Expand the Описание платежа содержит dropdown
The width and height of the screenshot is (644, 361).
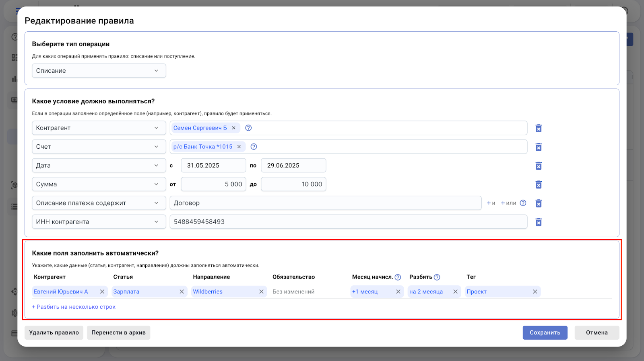(x=99, y=203)
